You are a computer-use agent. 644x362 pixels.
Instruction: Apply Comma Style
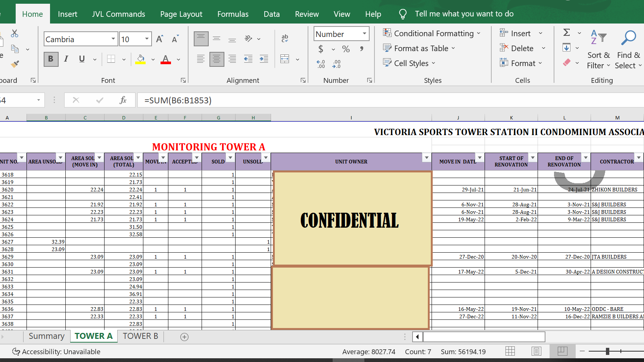pos(361,49)
